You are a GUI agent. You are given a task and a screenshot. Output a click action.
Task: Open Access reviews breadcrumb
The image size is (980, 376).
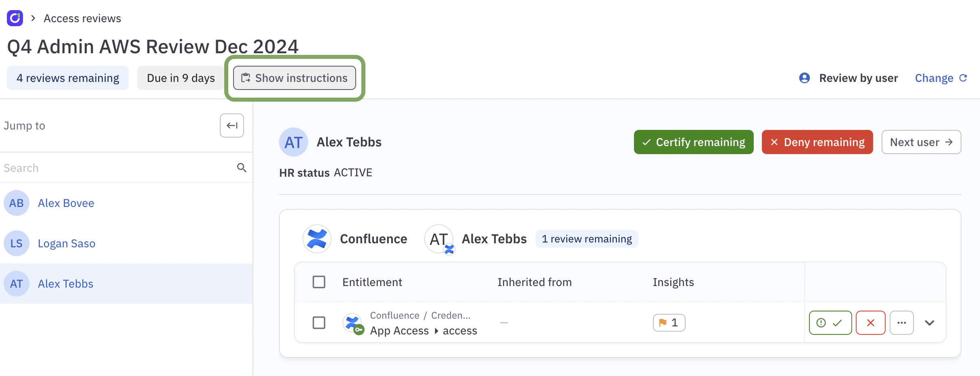(82, 18)
